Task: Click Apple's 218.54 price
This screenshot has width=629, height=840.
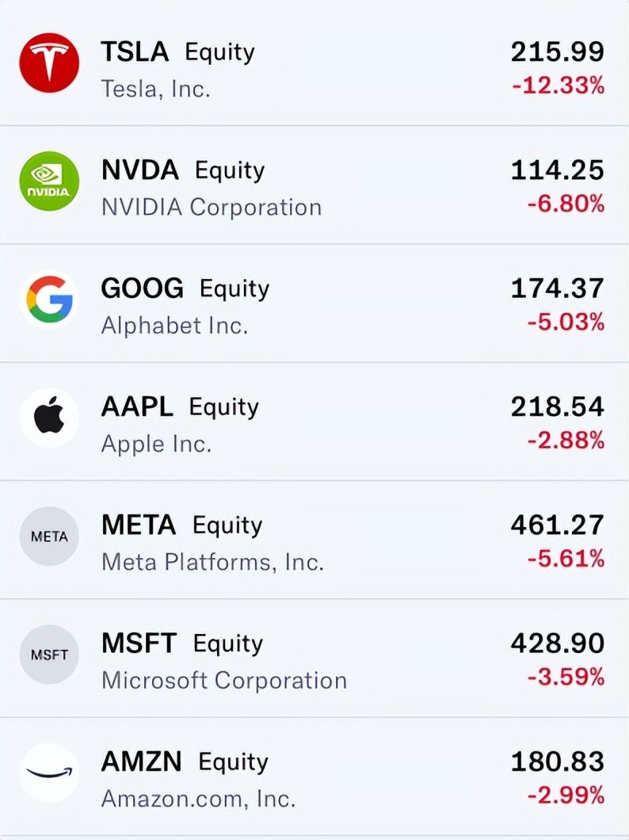Action: click(557, 407)
